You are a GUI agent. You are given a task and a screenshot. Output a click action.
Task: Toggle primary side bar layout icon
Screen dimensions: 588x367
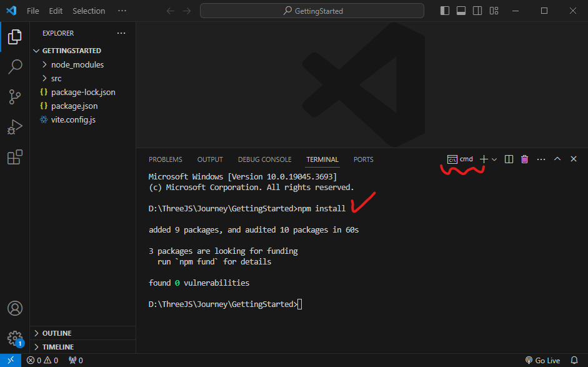click(x=445, y=11)
